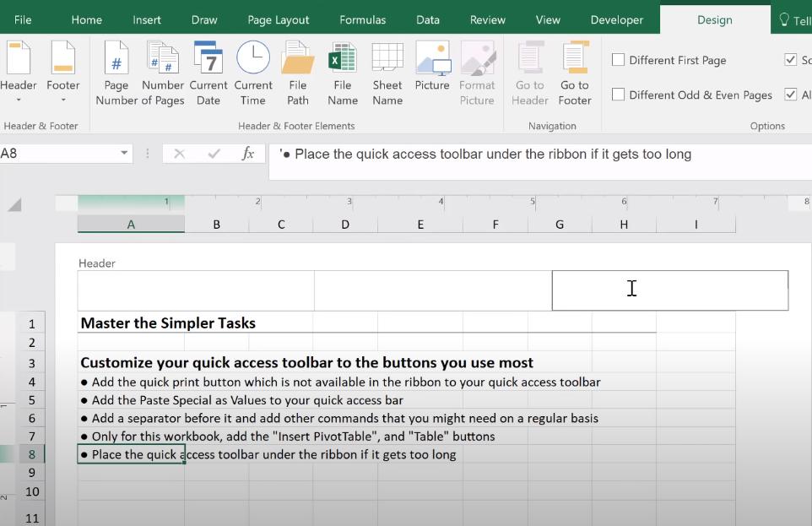Open Format Picture options
Image resolution: width=812 pixels, height=526 pixels.
pyautogui.click(x=477, y=73)
